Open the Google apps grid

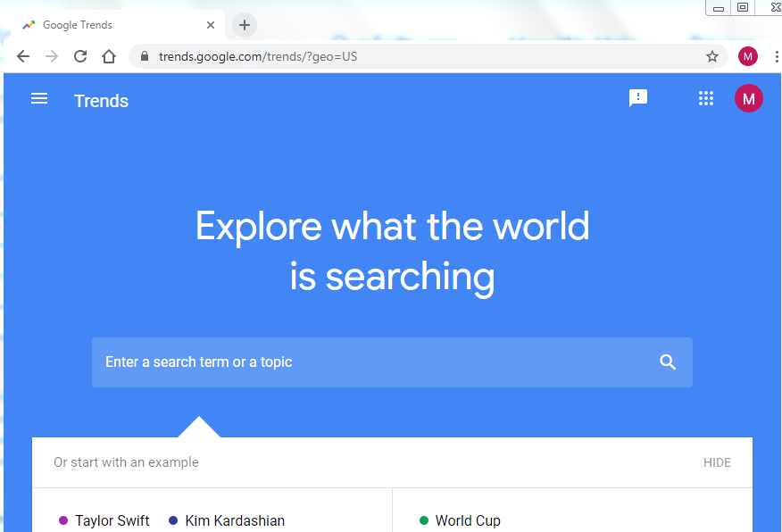705,99
